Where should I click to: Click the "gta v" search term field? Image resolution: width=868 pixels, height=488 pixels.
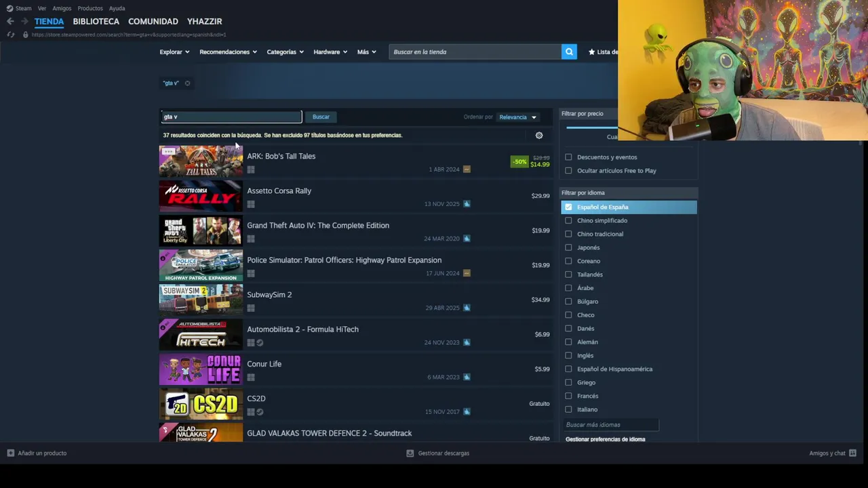[231, 117]
